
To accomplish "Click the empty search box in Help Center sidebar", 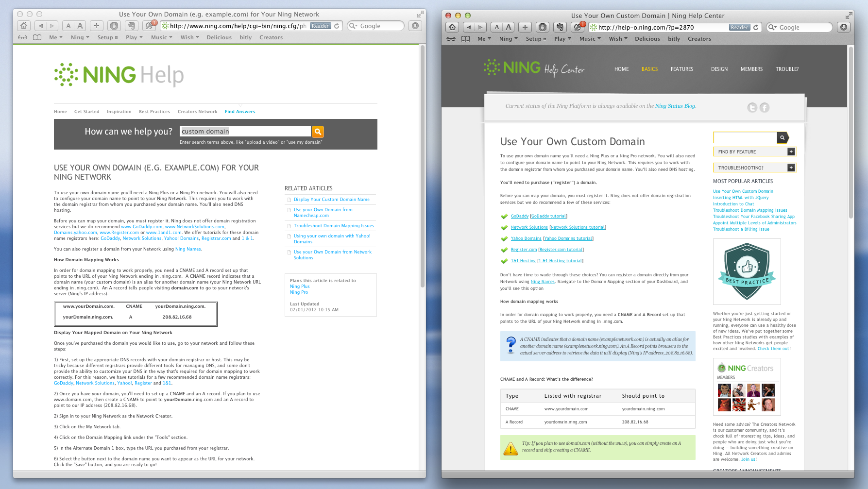I will point(745,137).
